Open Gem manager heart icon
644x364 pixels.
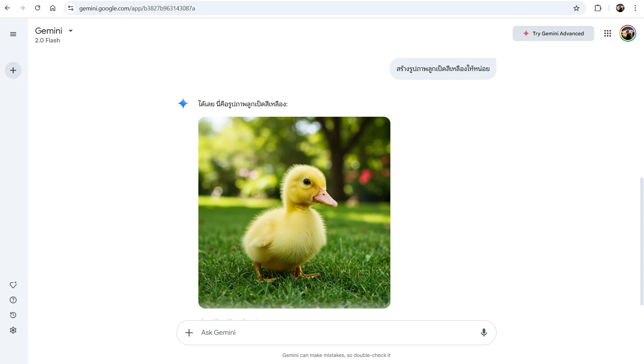13,285
